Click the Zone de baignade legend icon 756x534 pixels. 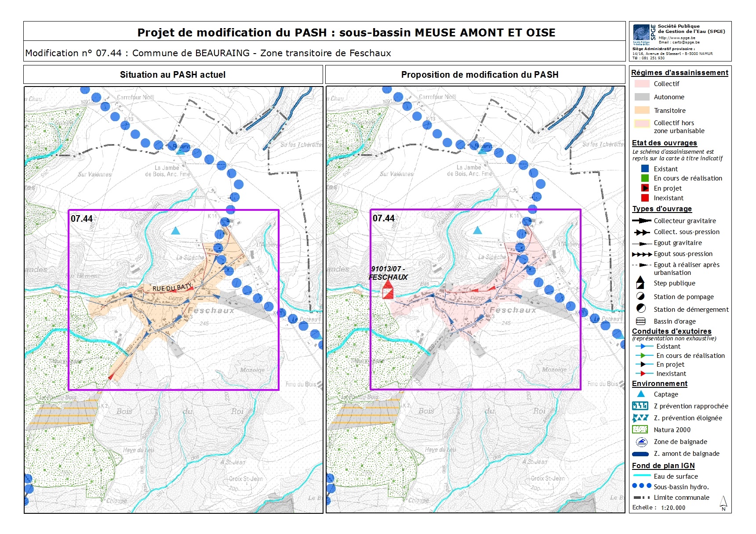[x=641, y=442]
